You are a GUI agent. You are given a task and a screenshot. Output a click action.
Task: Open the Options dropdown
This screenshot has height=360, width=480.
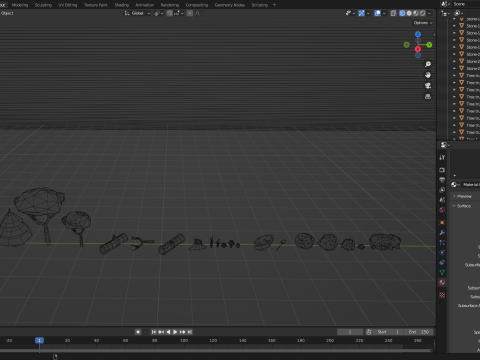[423, 23]
